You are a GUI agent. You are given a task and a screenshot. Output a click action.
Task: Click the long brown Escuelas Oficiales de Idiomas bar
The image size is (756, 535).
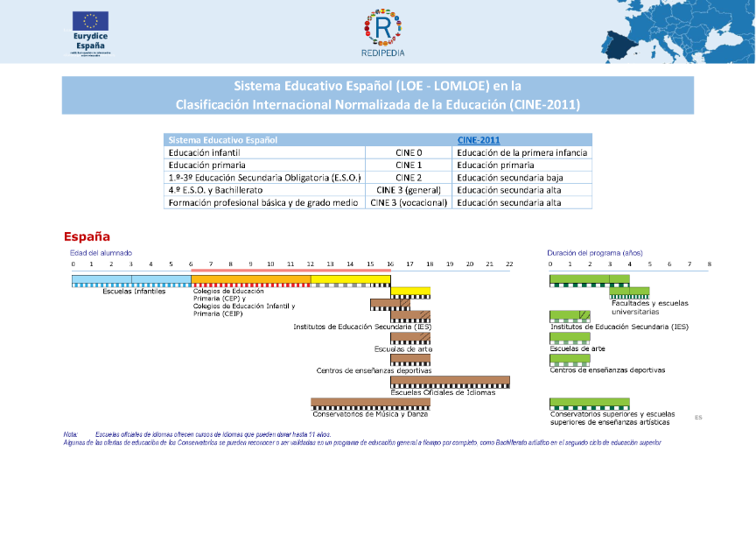point(450,381)
